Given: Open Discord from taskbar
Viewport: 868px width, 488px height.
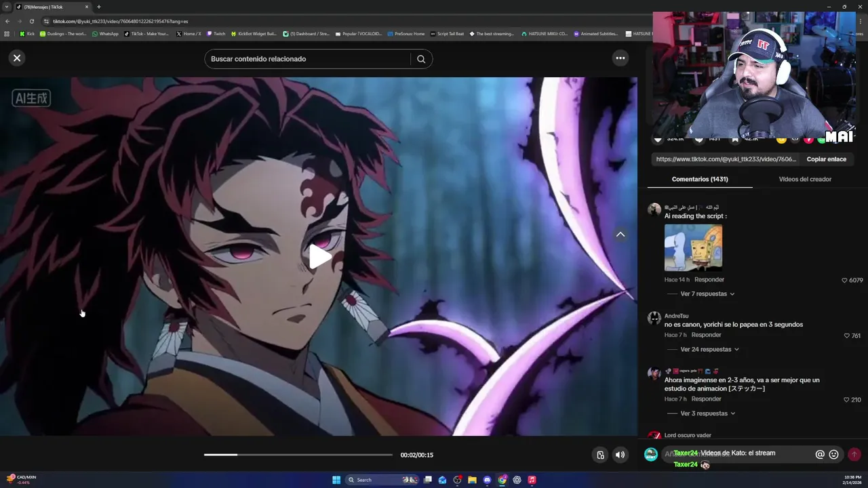Looking at the screenshot, I should click(x=487, y=480).
